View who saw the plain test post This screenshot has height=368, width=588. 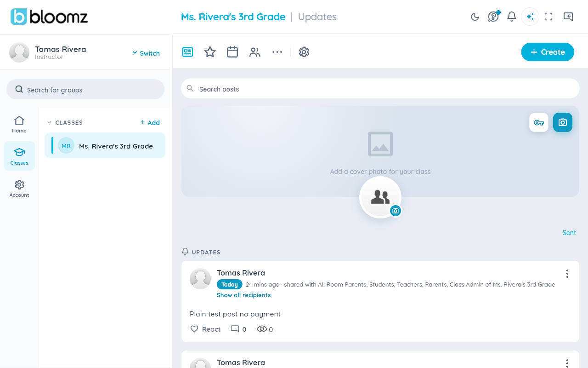pos(265,329)
